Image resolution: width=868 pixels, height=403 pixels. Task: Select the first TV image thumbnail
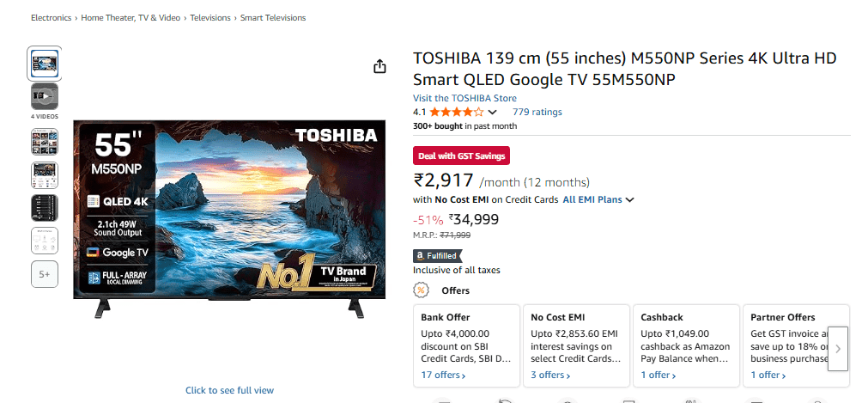coord(45,62)
